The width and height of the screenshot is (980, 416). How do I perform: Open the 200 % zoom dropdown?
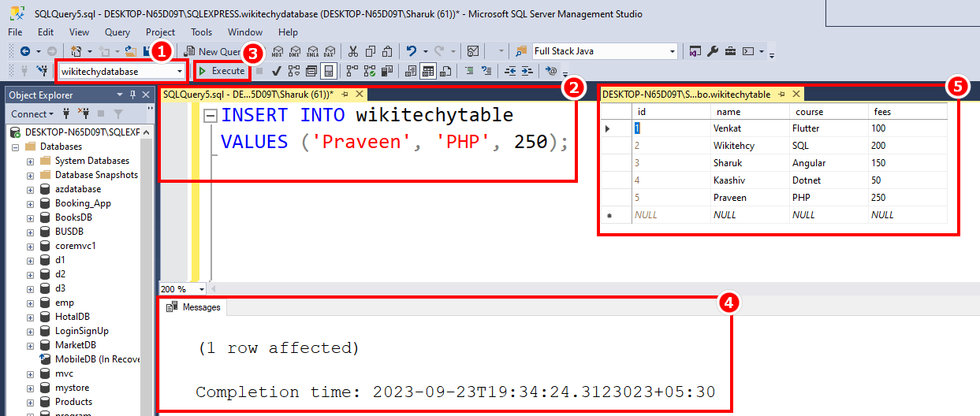pyautogui.click(x=202, y=289)
